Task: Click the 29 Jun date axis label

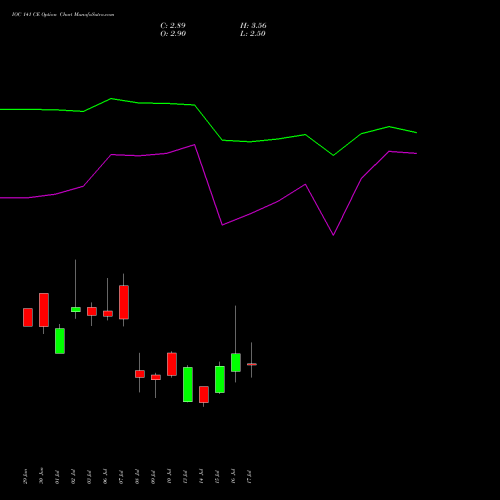Action: pyautogui.click(x=26, y=477)
